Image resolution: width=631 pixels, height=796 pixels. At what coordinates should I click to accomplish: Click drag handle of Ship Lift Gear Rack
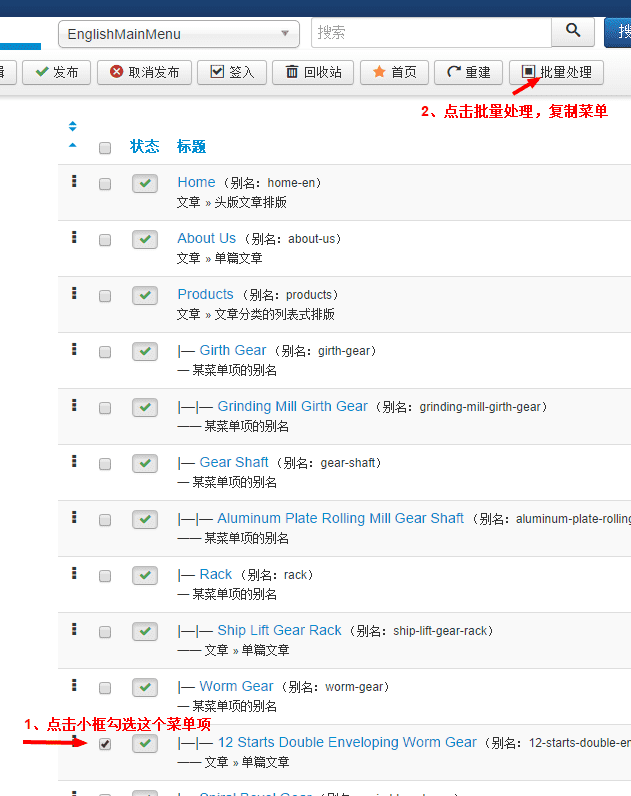point(74,629)
